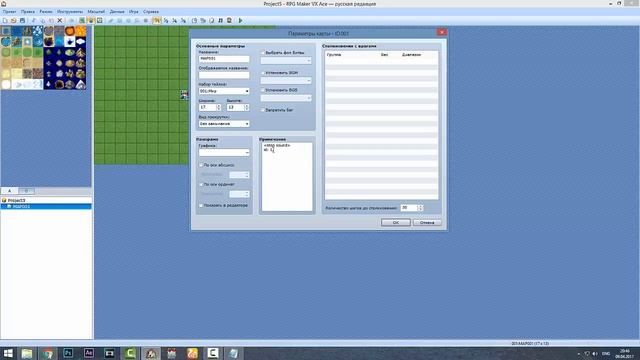Image resolution: width=640 pixels, height=360 pixels.
Task: Confirm map settings with the OK button
Action: 396,222
